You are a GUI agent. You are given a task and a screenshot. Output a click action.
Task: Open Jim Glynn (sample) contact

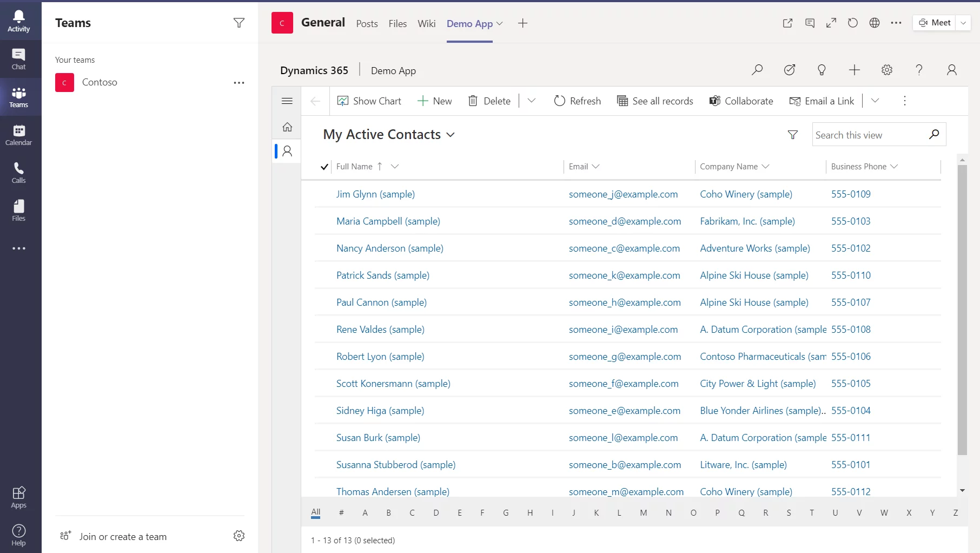pos(375,194)
